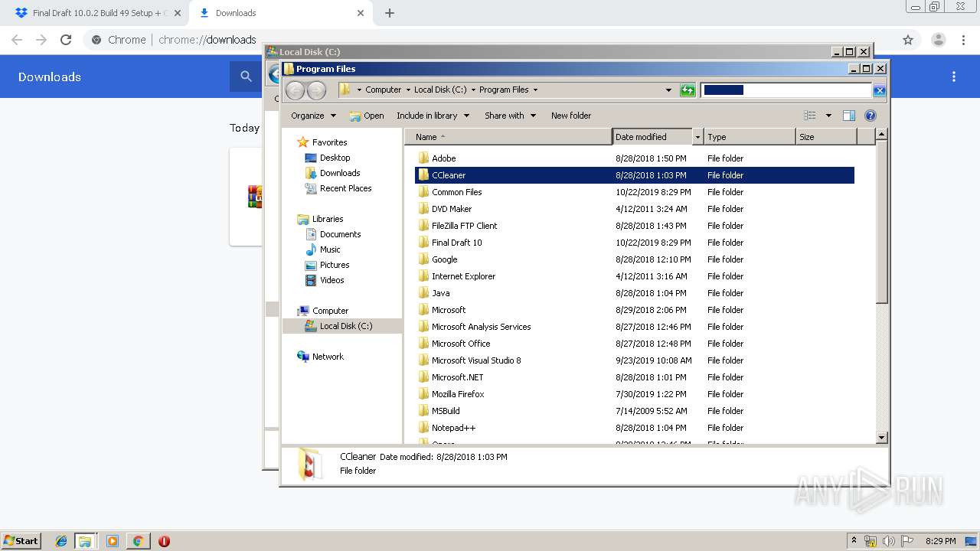Expand the Computer breadcrumb dropdown
Image resolution: width=980 pixels, height=551 pixels.
point(408,90)
